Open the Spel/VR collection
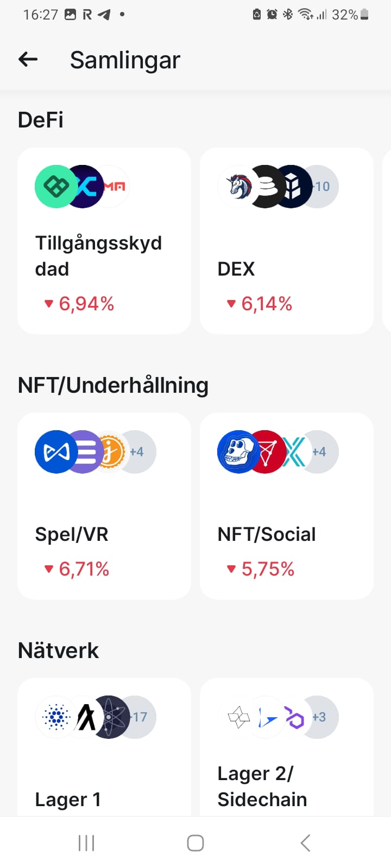This screenshot has height=868, width=391. coord(104,521)
